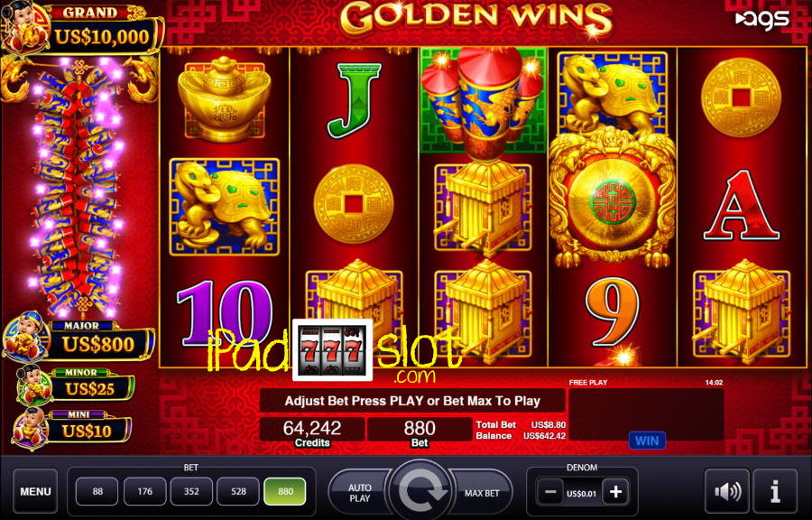This screenshot has height=520, width=812.
Task: Start AUTO PLAY mode
Action: pos(359,493)
